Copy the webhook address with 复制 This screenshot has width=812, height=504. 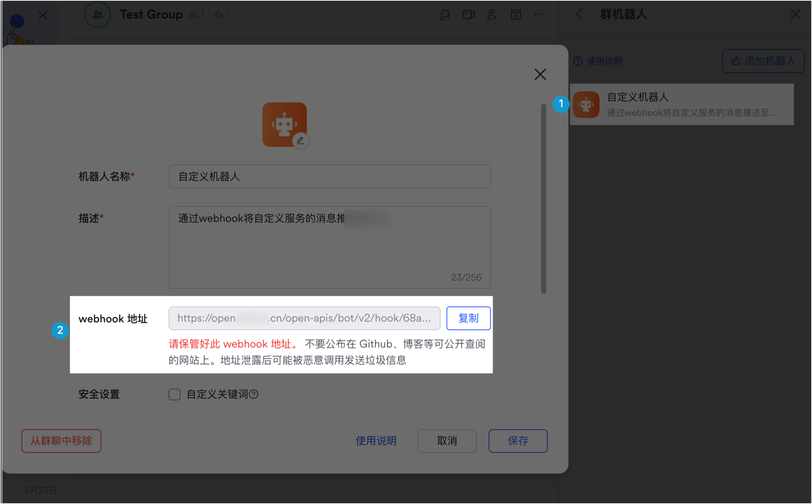468,318
